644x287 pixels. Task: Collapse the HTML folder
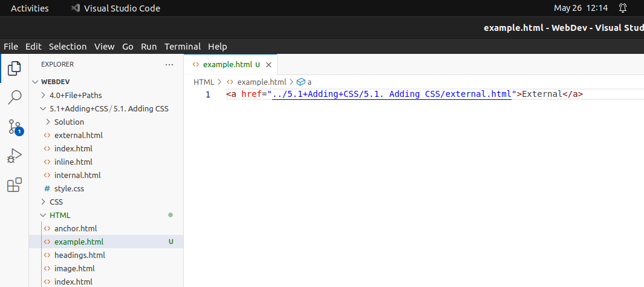[59, 215]
